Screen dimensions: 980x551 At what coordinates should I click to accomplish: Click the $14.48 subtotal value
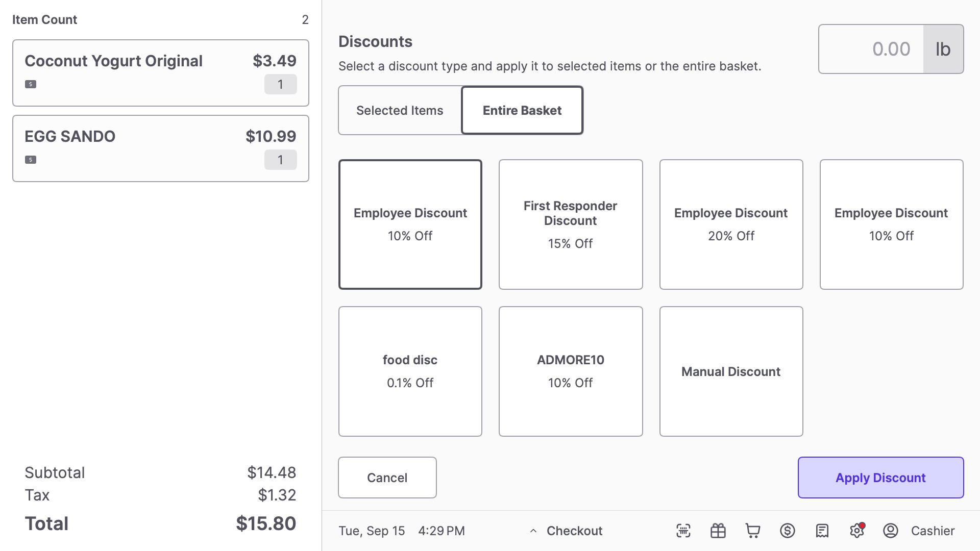click(x=272, y=472)
